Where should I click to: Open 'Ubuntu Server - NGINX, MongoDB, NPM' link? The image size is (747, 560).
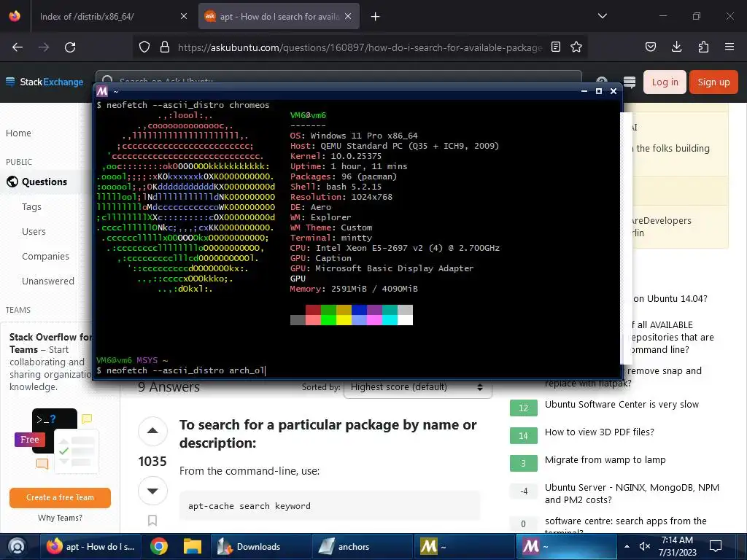[x=632, y=494]
